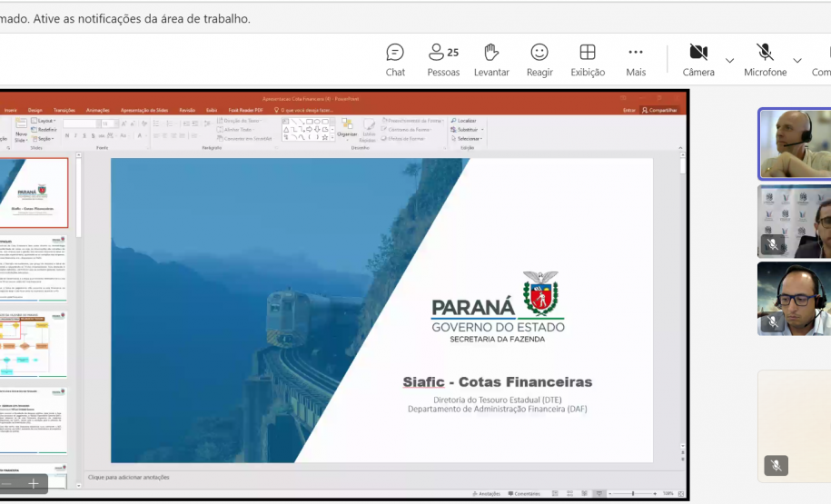Raise hand with the Levantar button
This screenshot has height=504, width=831.
point(491,60)
